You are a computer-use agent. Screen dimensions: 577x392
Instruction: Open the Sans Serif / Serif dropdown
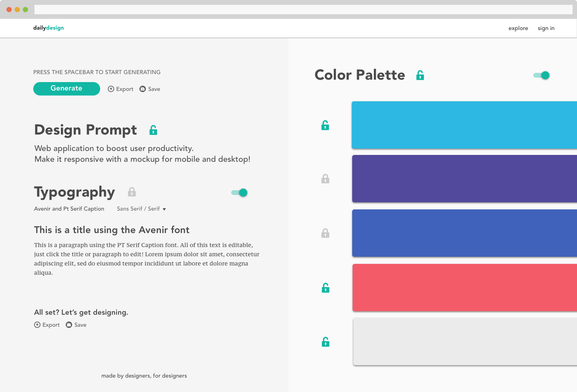(141, 209)
